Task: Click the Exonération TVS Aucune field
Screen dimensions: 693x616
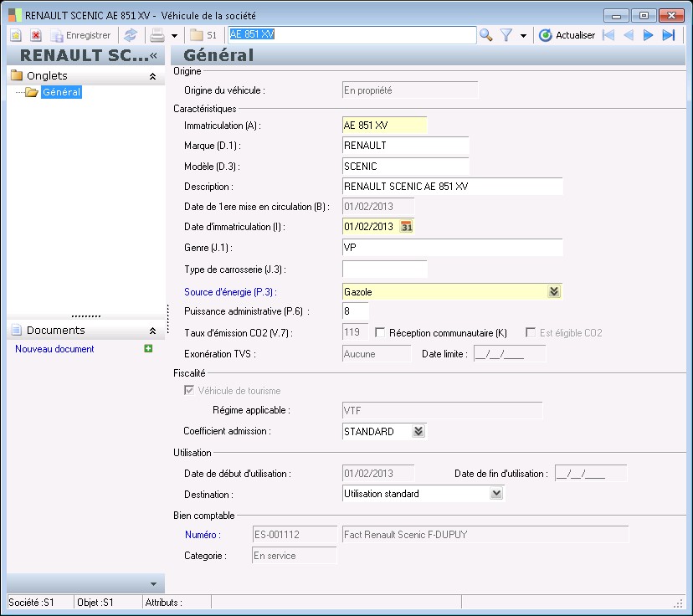Action: pos(377,353)
